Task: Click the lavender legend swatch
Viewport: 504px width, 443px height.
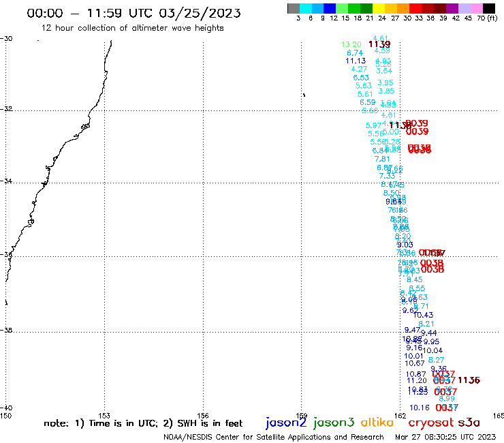Action: pyautogui.click(x=464, y=8)
